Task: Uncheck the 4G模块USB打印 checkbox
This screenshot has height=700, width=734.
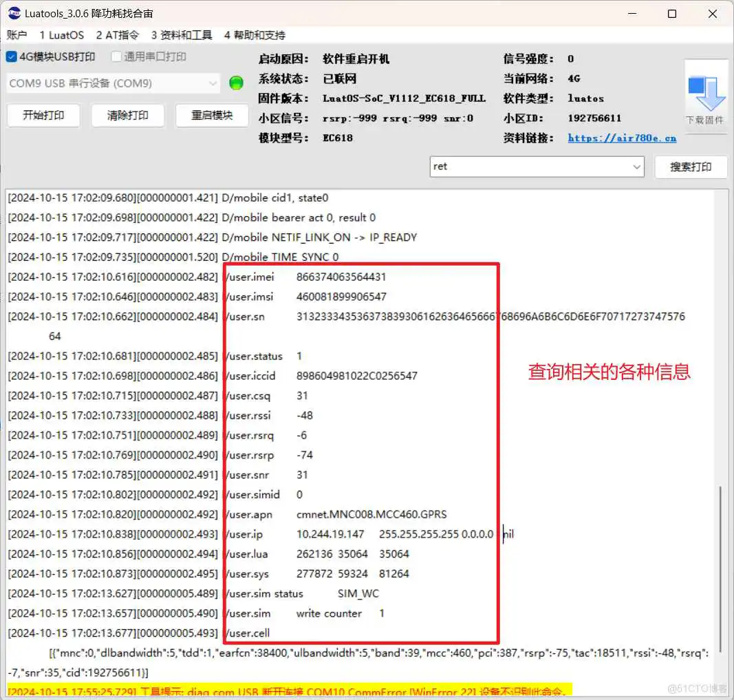Action: tap(10, 56)
